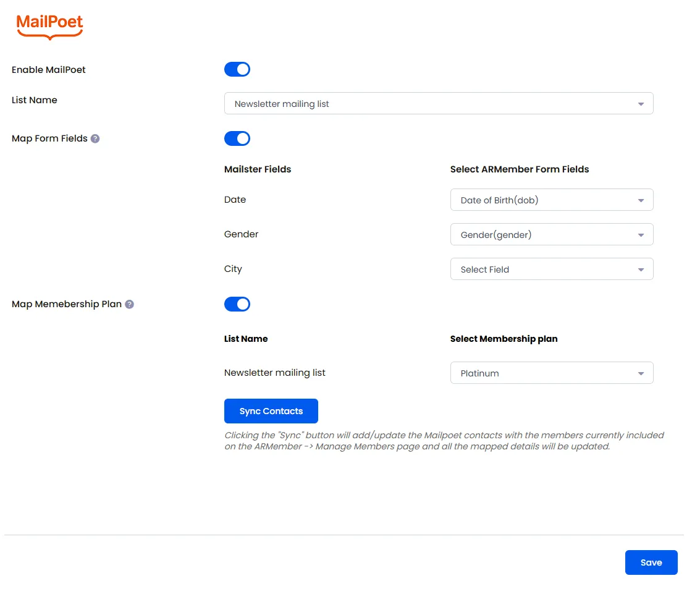Image resolution: width=700 pixels, height=594 pixels.
Task: Click bold List Name column heading
Action: coord(246,339)
